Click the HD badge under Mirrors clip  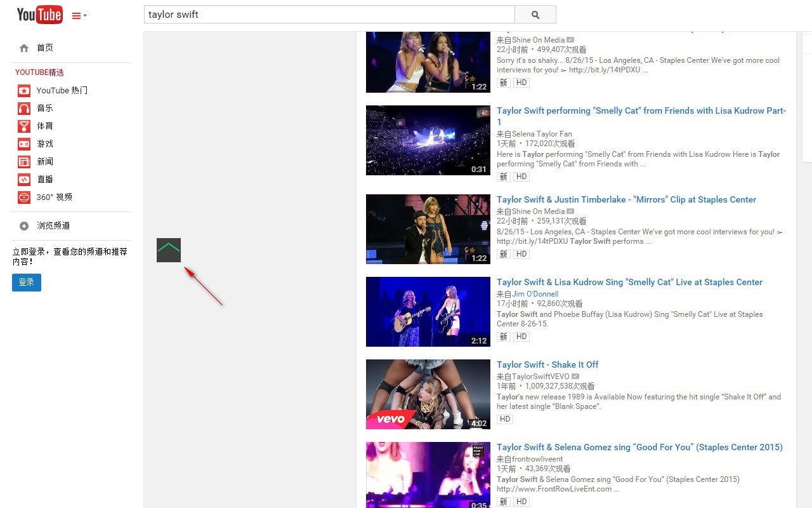(x=521, y=254)
